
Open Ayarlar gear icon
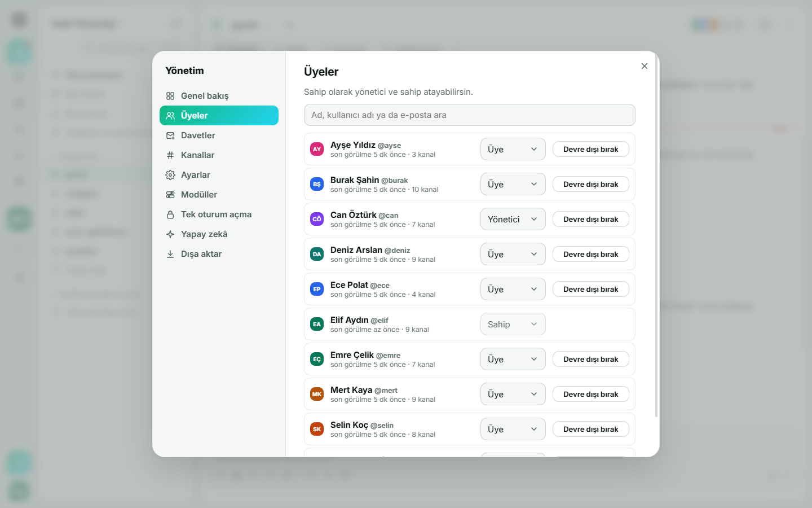coord(170,175)
